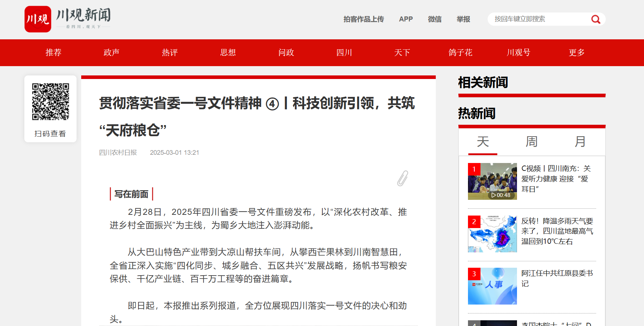Viewport: 644px width, 326px height.
Task: Click the paperclip attachment icon
Action: (x=402, y=178)
